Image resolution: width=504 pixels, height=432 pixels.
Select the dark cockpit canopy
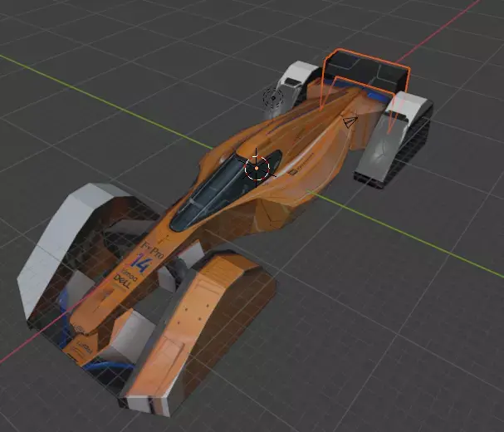[x=225, y=189]
